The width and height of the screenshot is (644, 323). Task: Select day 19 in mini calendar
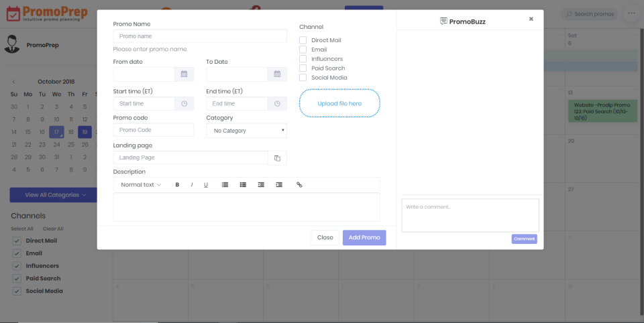click(x=85, y=132)
